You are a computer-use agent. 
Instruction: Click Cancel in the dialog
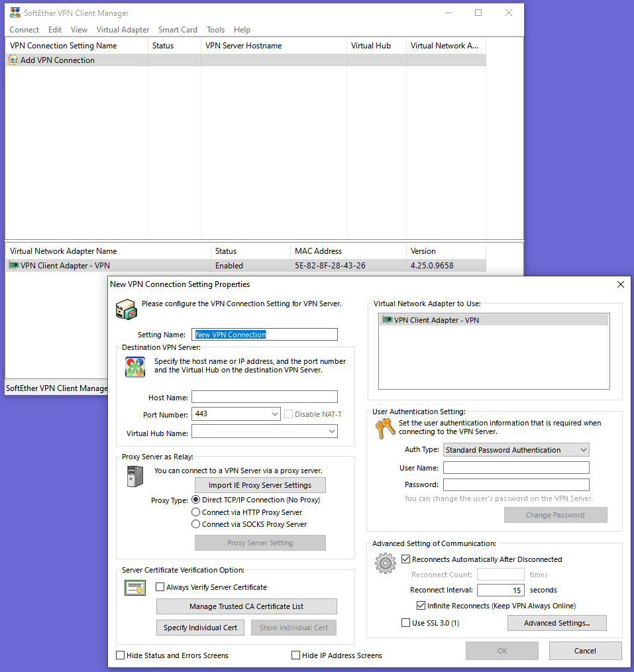tap(585, 651)
